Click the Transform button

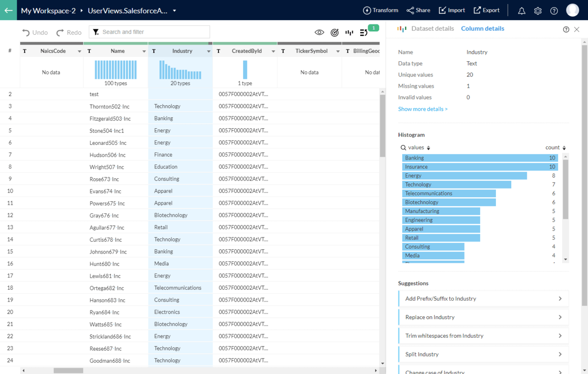(380, 10)
